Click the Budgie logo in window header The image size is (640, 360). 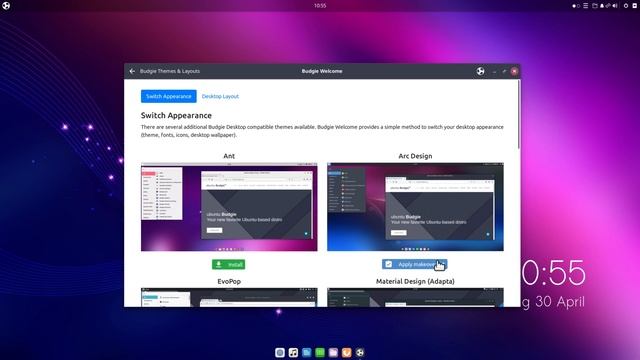click(480, 71)
